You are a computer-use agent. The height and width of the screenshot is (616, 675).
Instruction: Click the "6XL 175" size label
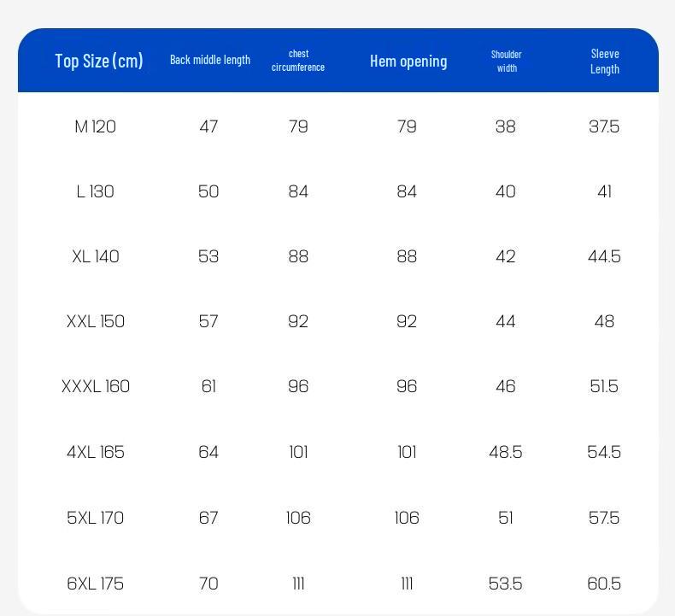(95, 584)
